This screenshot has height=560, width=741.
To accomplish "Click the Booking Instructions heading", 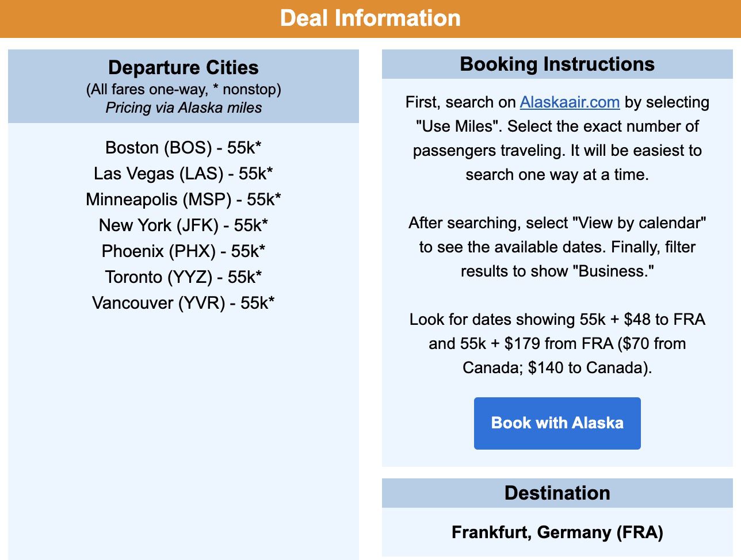I will click(x=557, y=64).
